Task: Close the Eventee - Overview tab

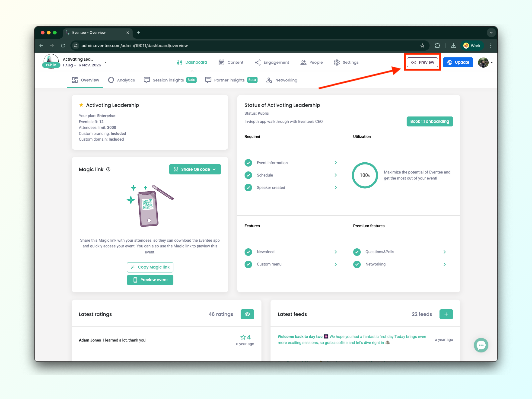Action: (128, 33)
